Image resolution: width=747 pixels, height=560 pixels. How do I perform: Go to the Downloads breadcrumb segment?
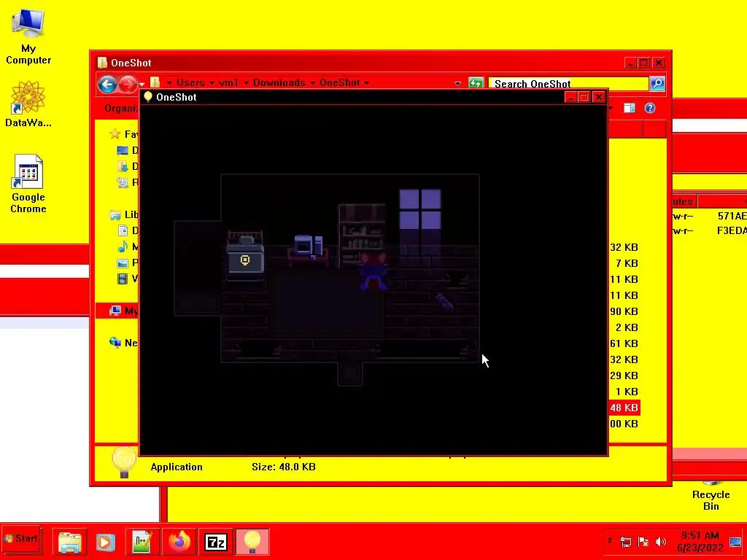click(x=279, y=83)
